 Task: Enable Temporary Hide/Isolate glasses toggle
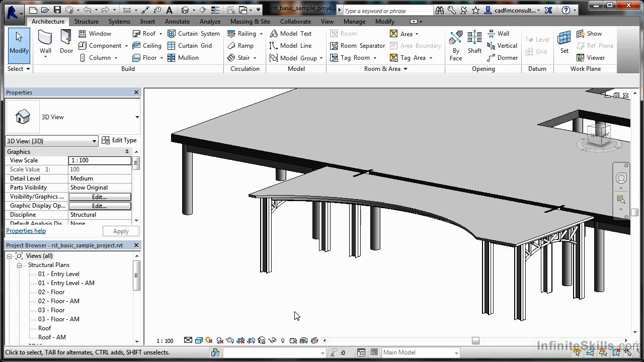271,340
